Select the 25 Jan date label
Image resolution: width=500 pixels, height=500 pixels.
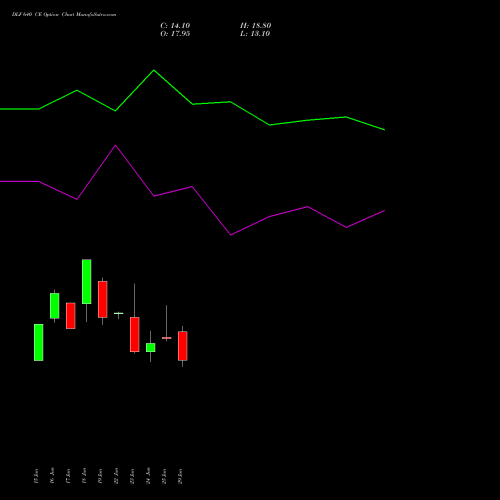164,476
